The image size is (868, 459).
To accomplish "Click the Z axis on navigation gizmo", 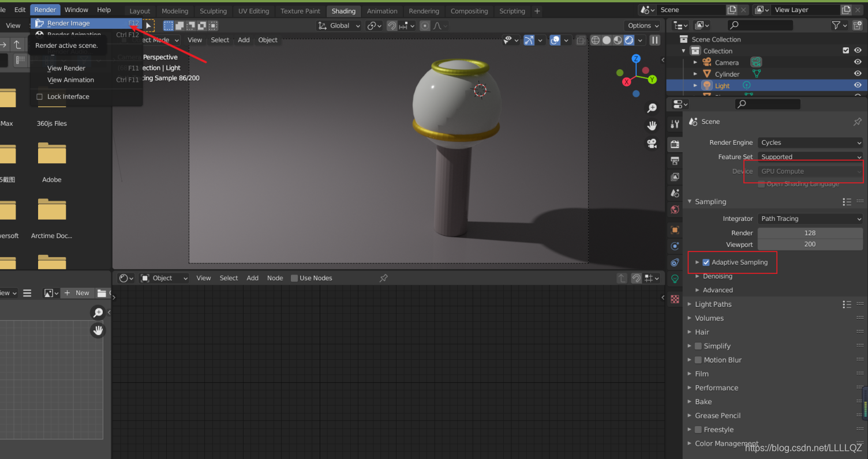I will point(636,59).
